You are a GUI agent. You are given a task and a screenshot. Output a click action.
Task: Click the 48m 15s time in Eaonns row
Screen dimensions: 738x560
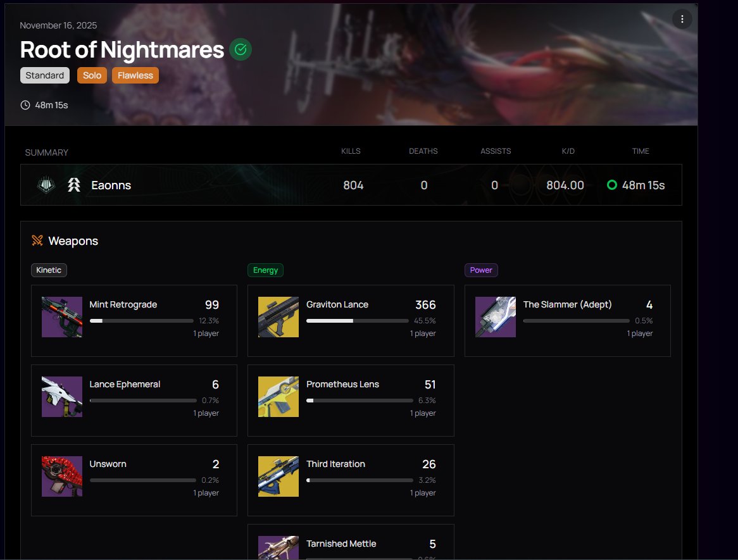click(644, 185)
